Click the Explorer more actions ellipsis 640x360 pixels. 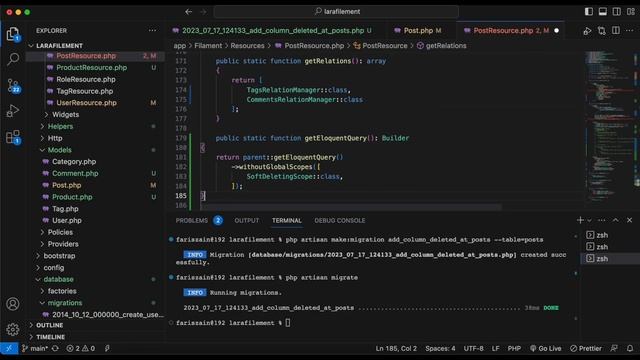(152, 31)
